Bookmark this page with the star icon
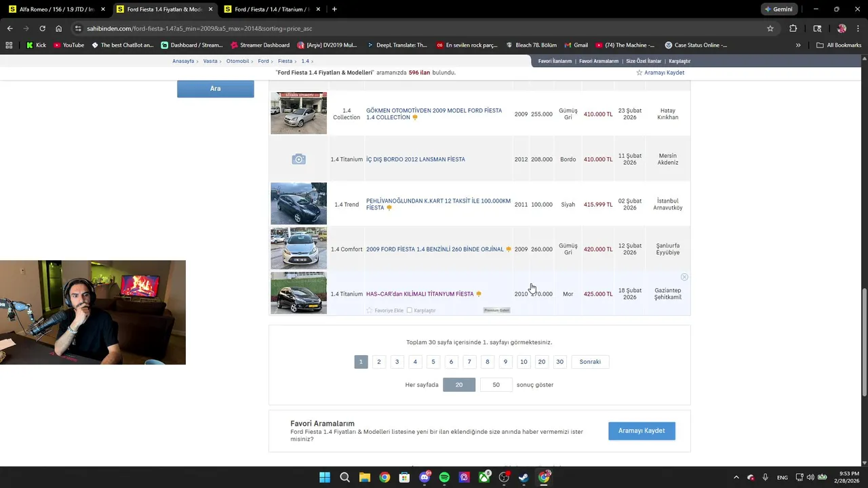868x488 pixels. coord(770,28)
